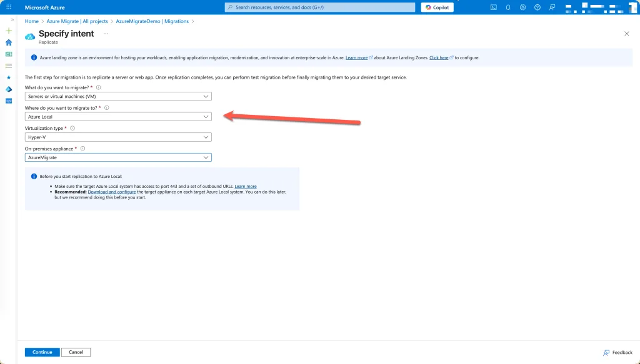Viewport: 640px width, 364px height.
Task: Open the 'What do you want to migrate' dropdown
Action: click(x=118, y=97)
